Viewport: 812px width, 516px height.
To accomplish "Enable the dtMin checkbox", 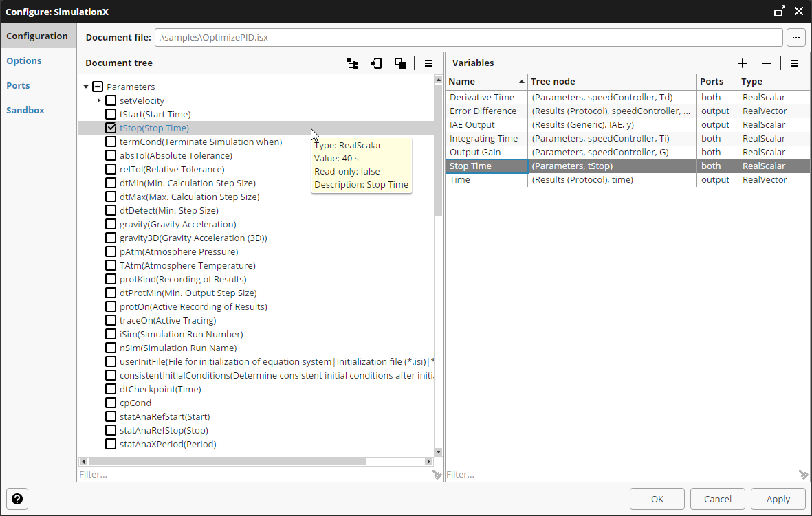I will 110,183.
